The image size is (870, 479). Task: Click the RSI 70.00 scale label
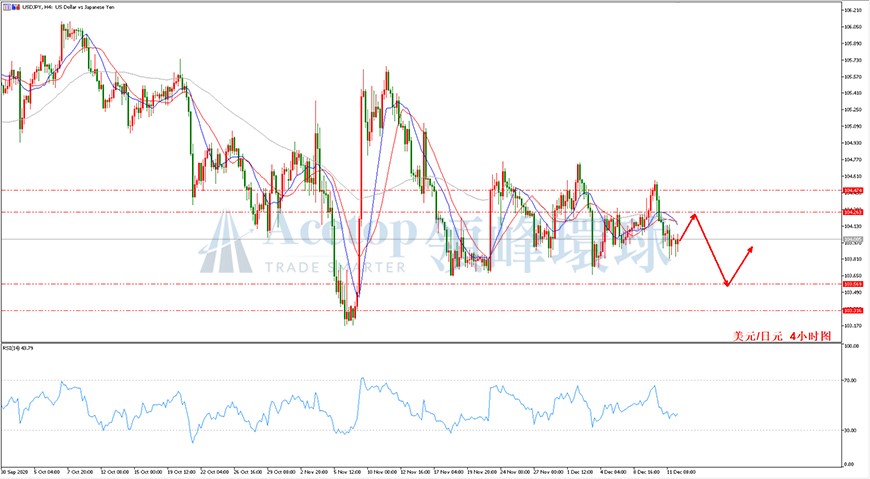(x=851, y=381)
